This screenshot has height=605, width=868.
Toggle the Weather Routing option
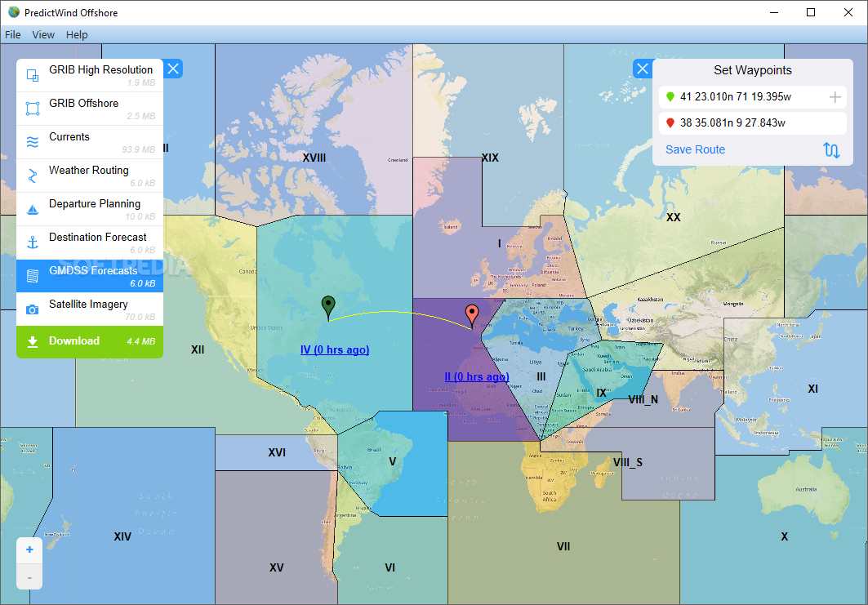click(x=90, y=176)
